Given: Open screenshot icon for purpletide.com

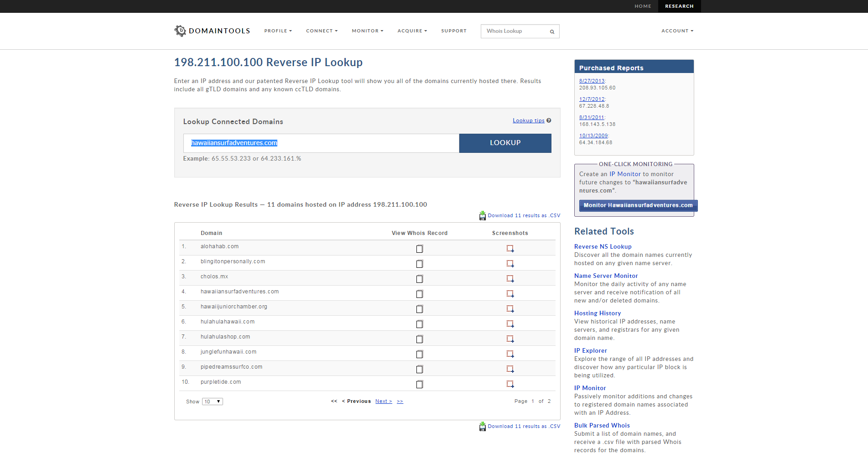Looking at the screenshot, I should (510, 384).
